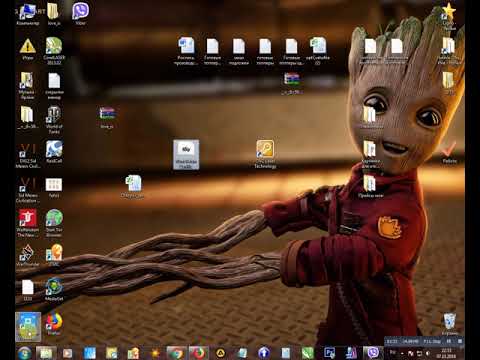Select the music folder shortcut icon
The width and height of the screenshot is (480, 360).
click(27, 85)
